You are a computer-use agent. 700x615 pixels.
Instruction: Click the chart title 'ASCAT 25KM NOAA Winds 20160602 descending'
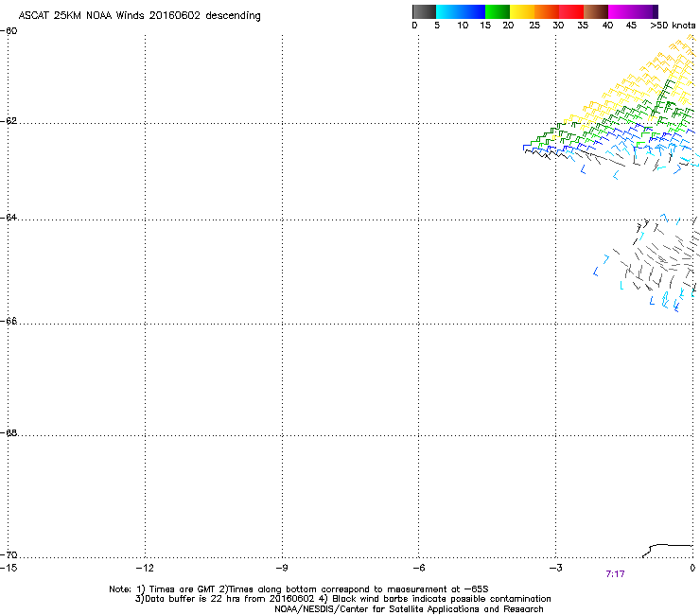(139, 15)
